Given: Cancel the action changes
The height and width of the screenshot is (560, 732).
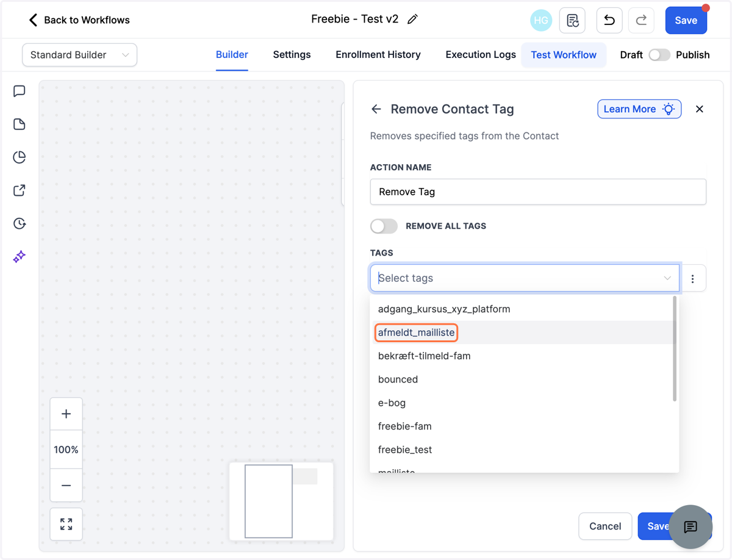Looking at the screenshot, I should (605, 526).
